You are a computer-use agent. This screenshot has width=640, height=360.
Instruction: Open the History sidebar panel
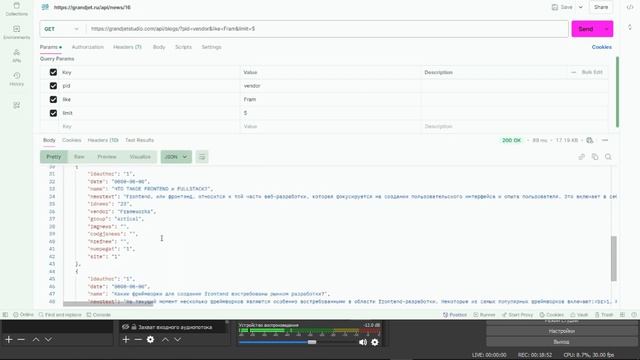coord(16,79)
